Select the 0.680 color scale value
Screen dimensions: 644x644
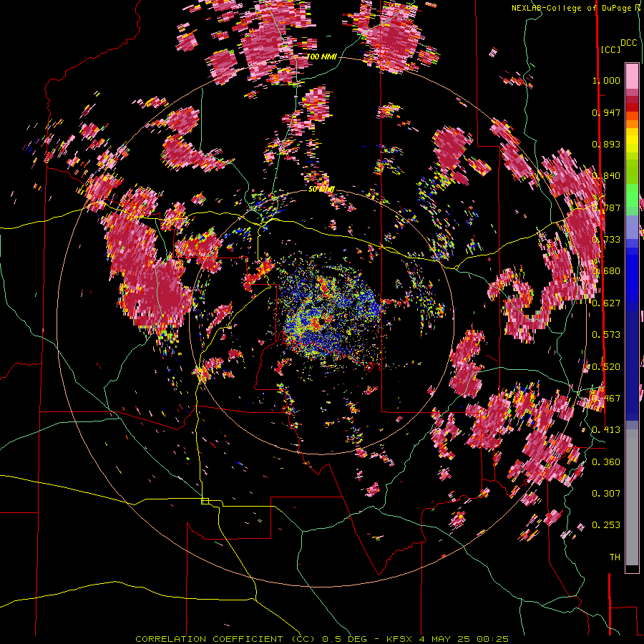tap(606, 271)
